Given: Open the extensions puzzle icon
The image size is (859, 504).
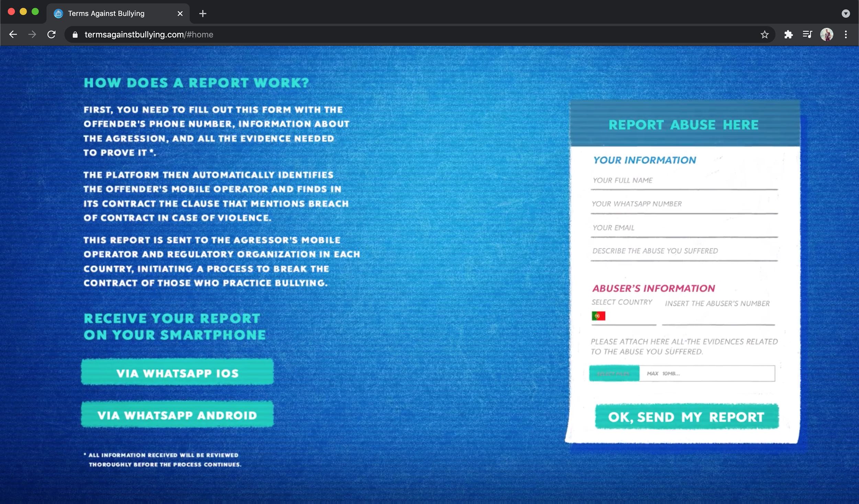Looking at the screenshot, I should pos(788,34).
